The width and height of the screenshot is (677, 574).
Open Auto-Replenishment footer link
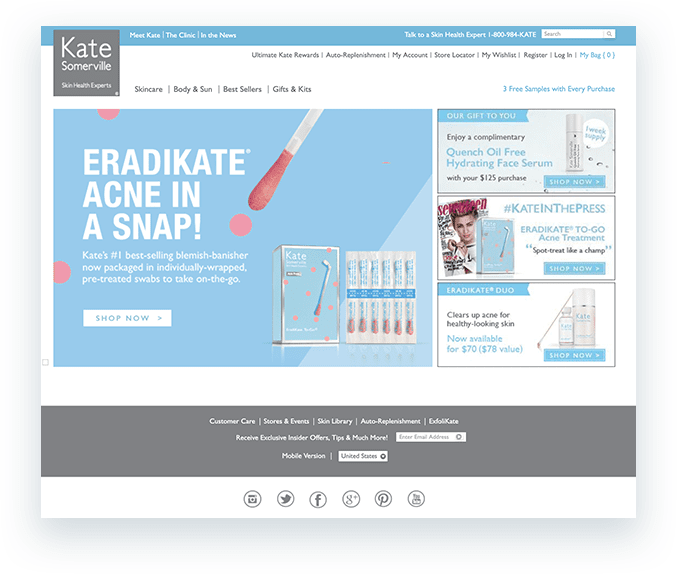(390, 421)
